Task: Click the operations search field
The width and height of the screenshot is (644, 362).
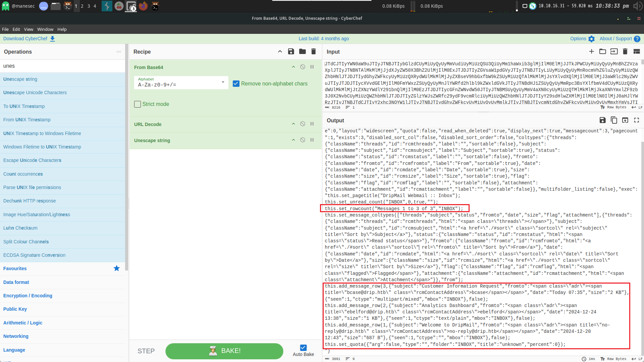Action: tap(62, 66)
